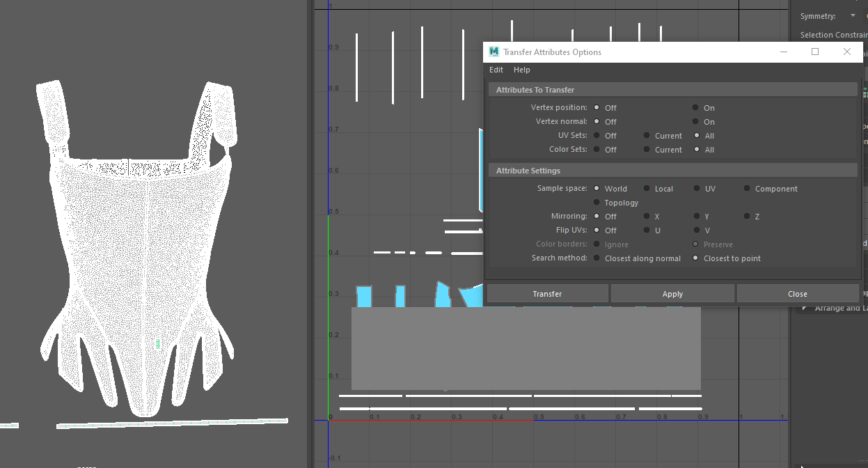868x468 pixels.
Task: Select Closest along normal search method
Action: click(x=597, y=258)
